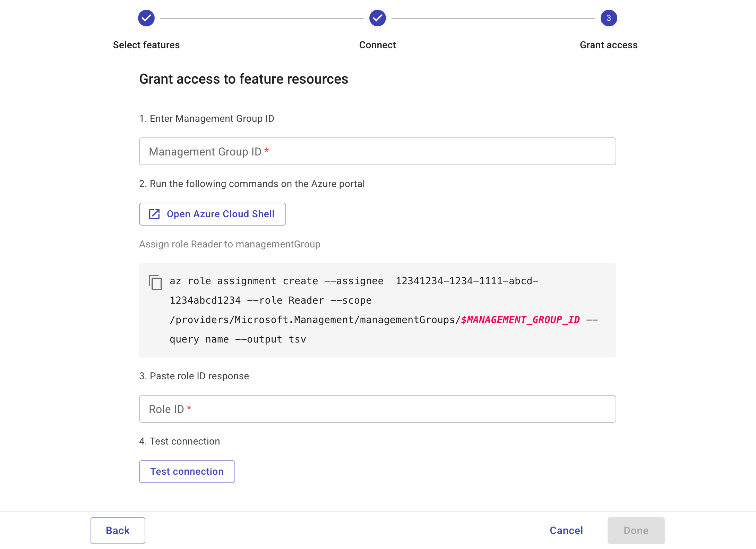Click the Assign role Reader to managementGroup text
756x549 pixels.
[230, 244]
